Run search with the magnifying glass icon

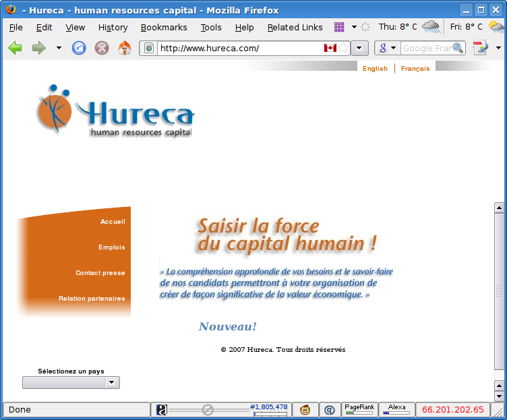coord(458,48)
